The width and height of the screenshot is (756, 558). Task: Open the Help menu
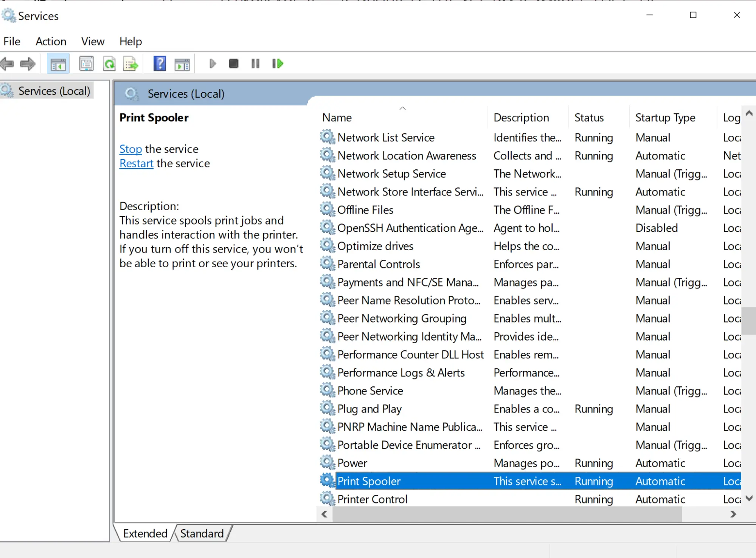click(x=130, y=41)
